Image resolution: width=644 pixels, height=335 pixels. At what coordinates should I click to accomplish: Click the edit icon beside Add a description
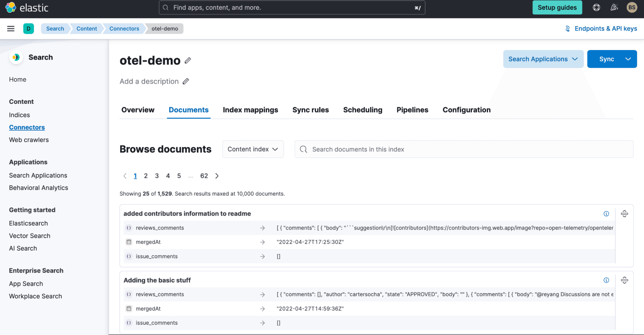186,81
